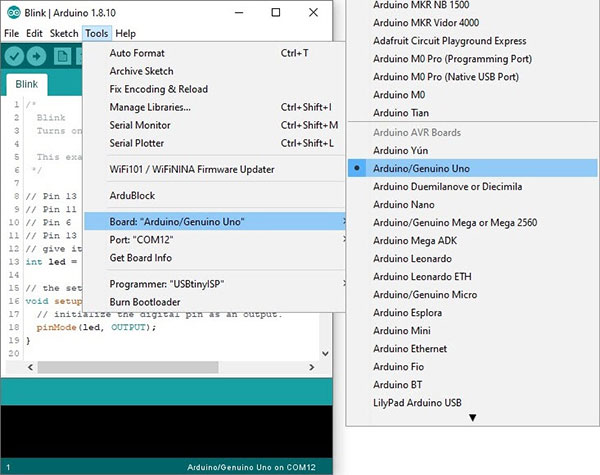Screen dimensions: 600x475
Task: Pick Arduino Nano board
Action: [473, 204]
